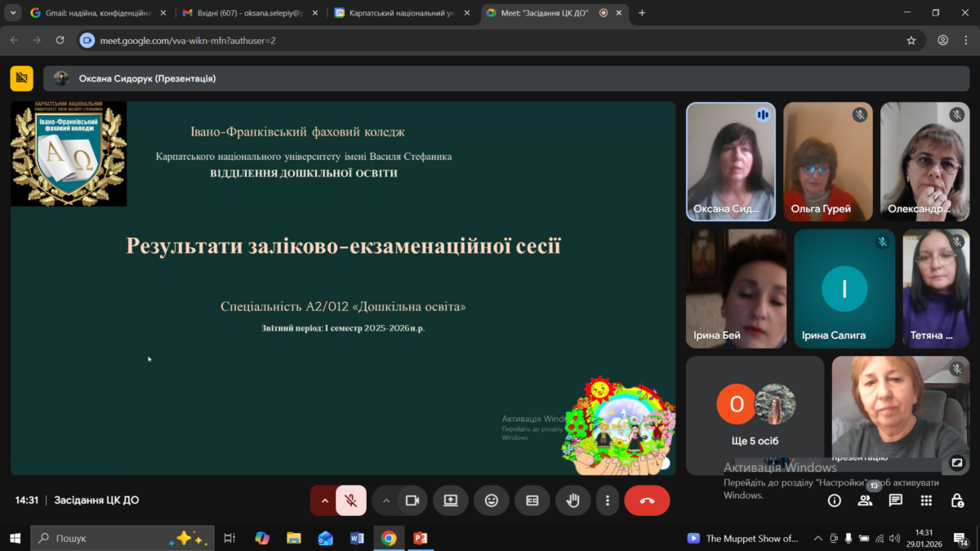The width and height of the screenshot is (980, 551).
Task: Open the meeting chat panel
Action: (896, 500)
